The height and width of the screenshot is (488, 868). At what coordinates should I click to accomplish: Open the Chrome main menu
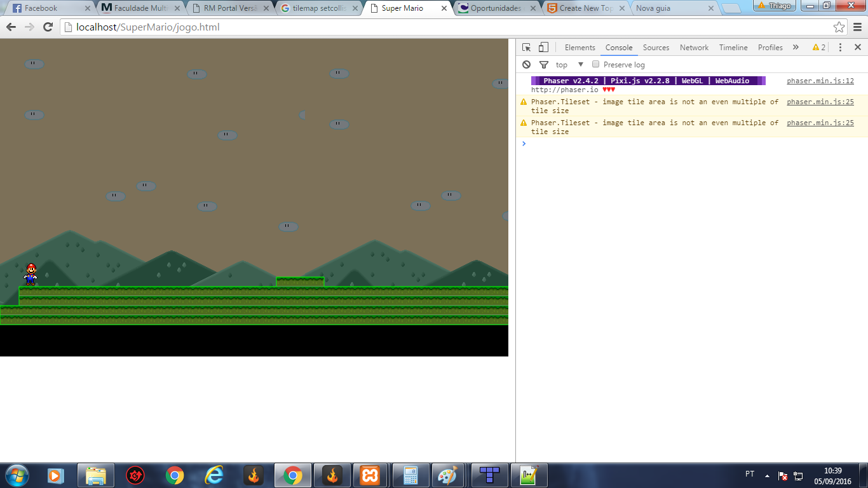[857, 27]
